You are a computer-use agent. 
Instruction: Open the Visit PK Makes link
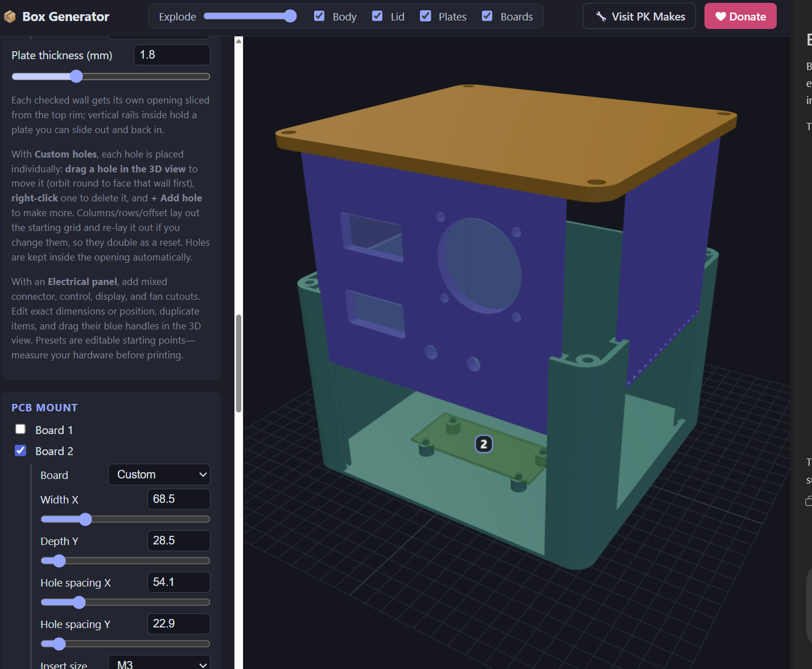[639, 16]
